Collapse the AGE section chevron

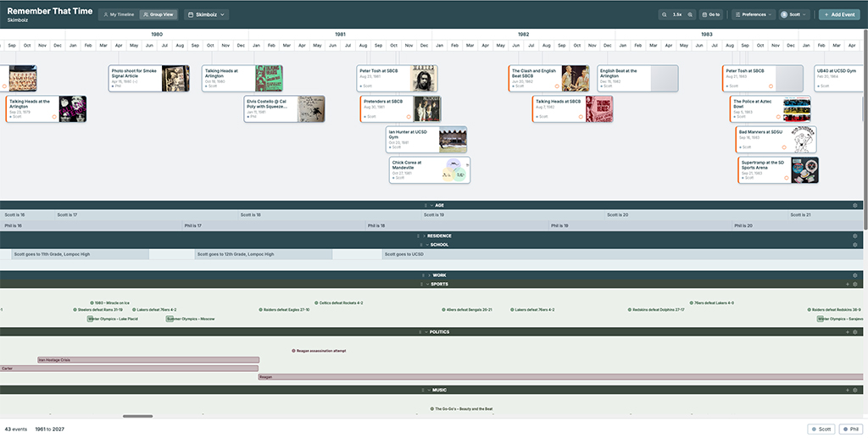431,205
